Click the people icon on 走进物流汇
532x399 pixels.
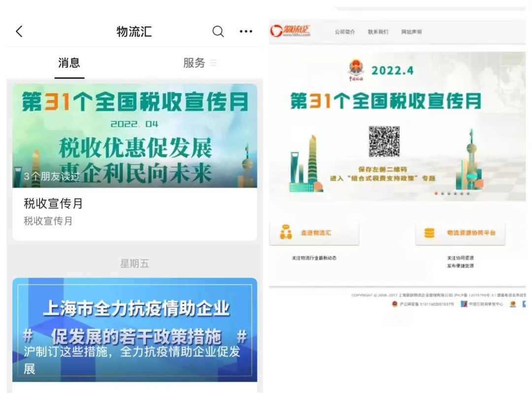coord(286,232)
